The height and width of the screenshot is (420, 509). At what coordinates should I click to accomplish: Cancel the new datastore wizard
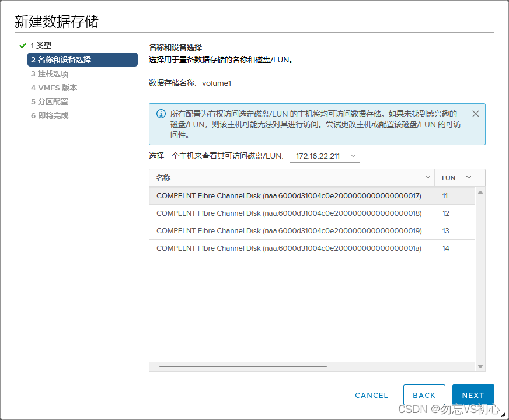(x=371, y=395)
